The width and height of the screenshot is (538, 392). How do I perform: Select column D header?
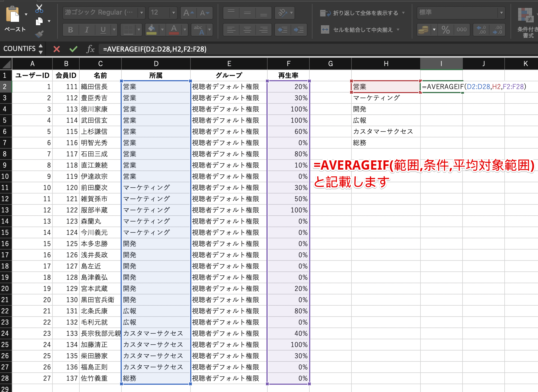(156, 64)
